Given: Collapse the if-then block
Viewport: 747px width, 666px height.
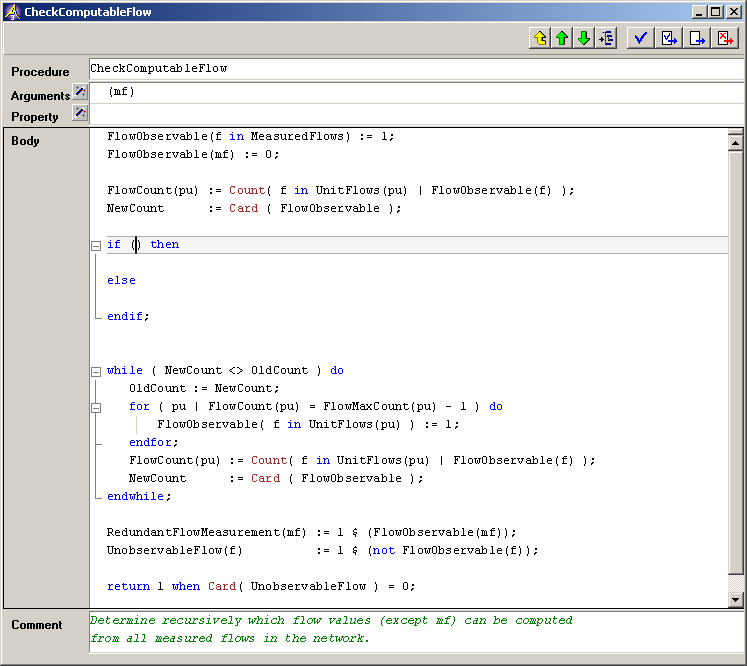Looking at the screenshot, I should point(96,246).
